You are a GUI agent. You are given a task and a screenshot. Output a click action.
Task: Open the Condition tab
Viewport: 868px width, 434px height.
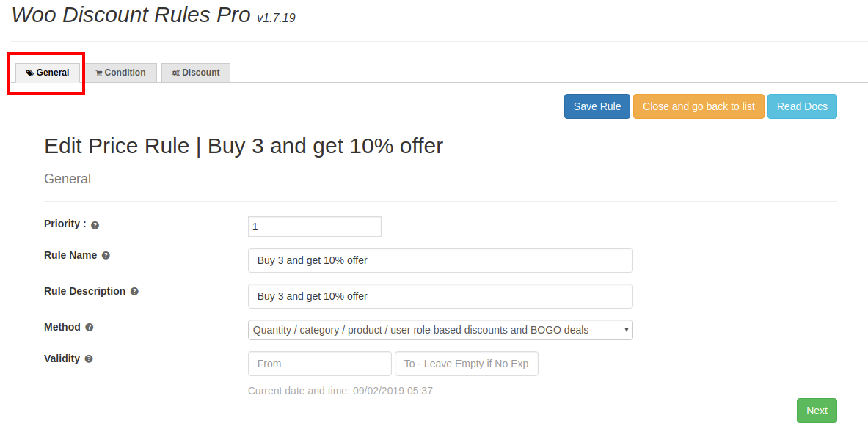click(x=121, y=73)
